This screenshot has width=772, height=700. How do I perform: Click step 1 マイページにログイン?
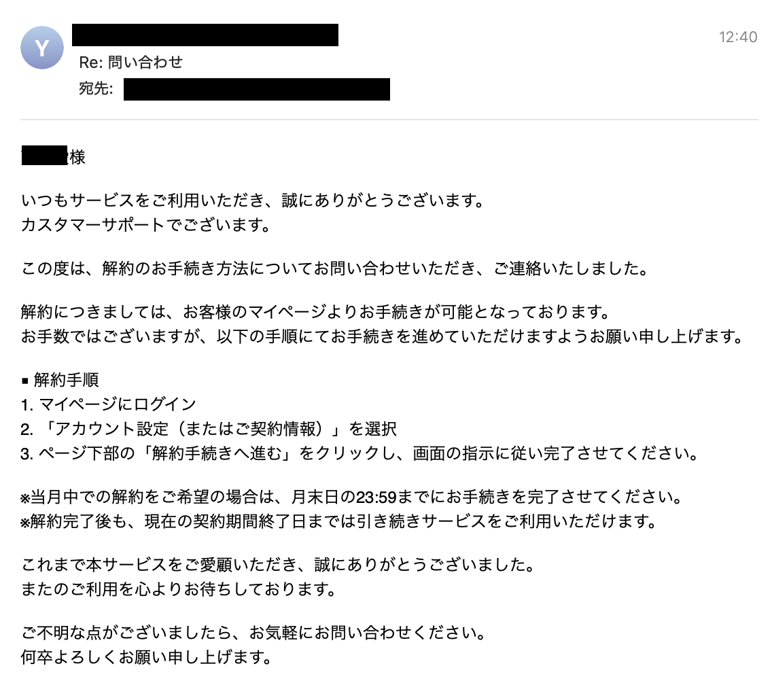pos(108,404)
